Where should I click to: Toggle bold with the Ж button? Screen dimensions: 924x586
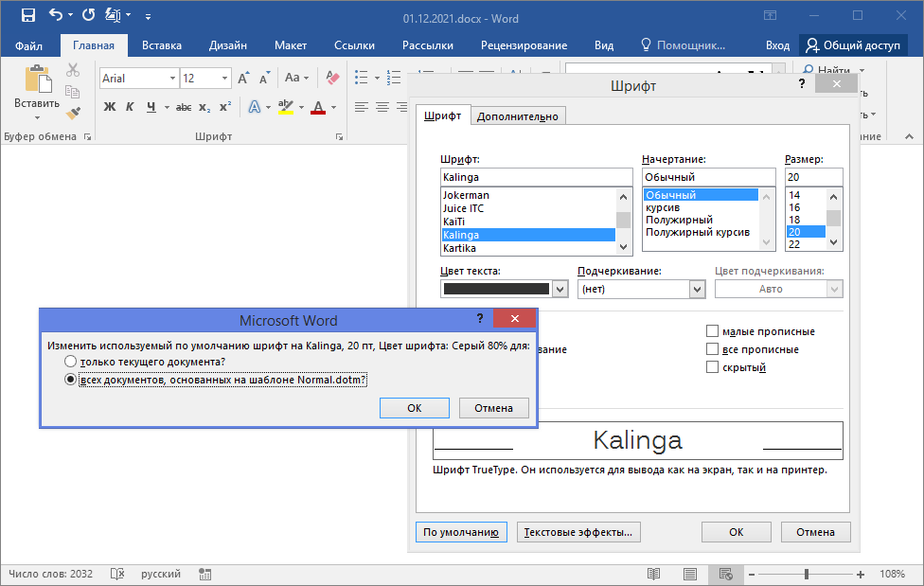[x=110, y=107]
